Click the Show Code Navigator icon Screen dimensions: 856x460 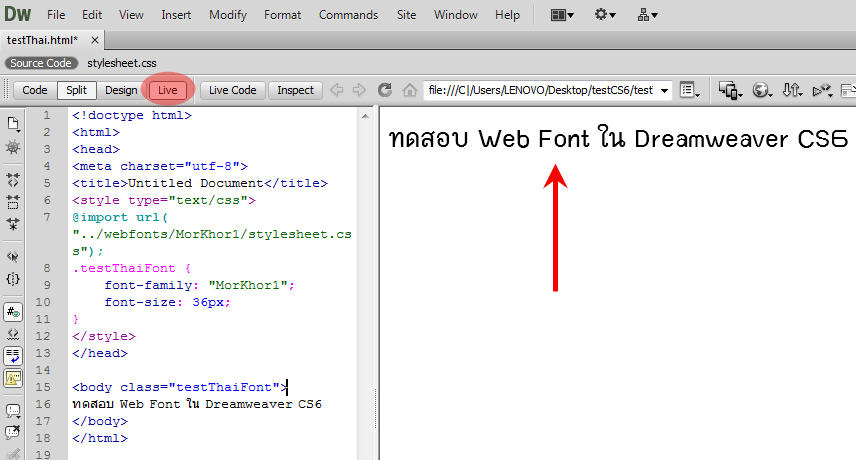click(x=13, y=147)
